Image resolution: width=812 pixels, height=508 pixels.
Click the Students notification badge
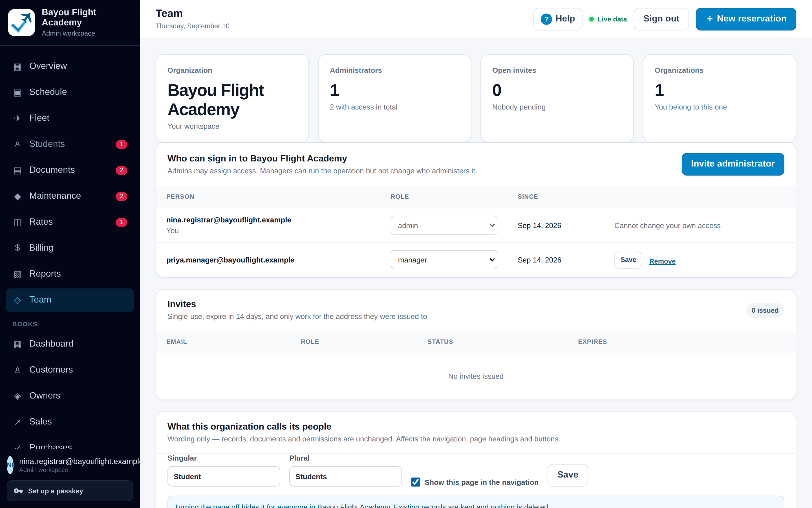point(122,144)
